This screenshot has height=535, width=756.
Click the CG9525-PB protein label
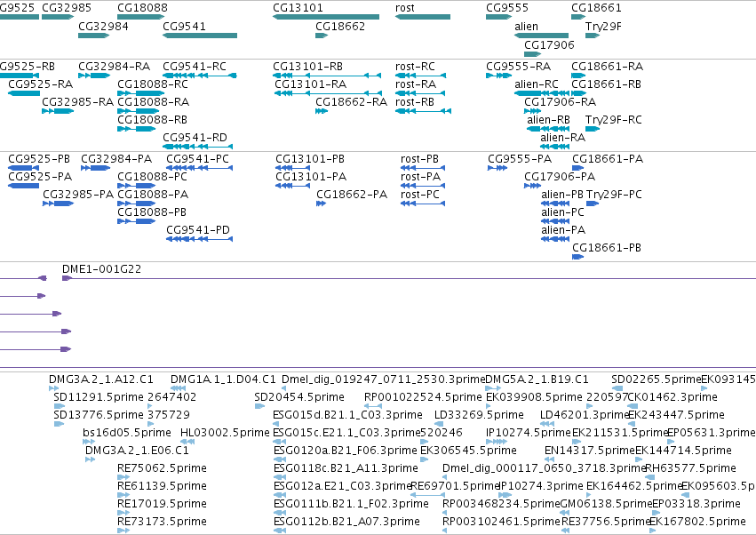39,159
